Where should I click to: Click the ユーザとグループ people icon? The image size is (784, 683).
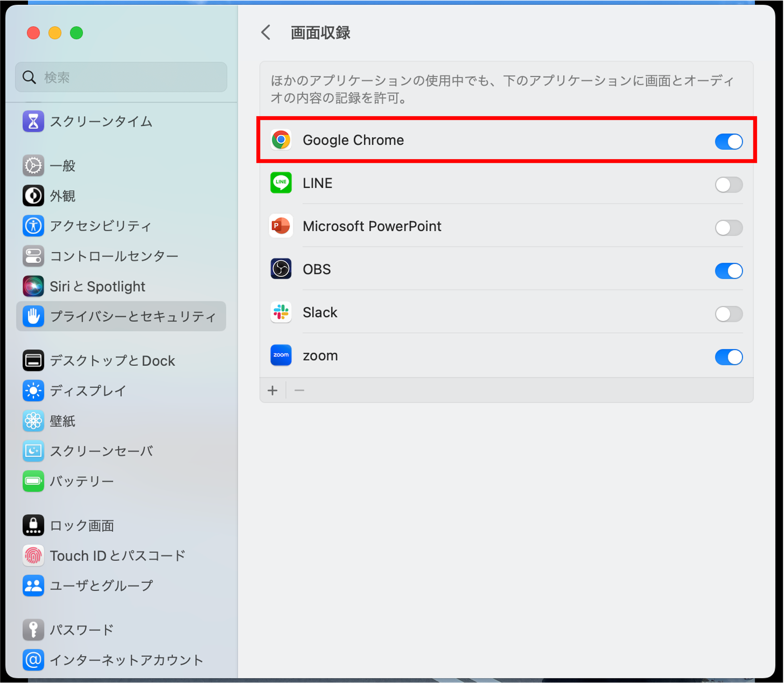pyautogui.click(x=33, y=586)
